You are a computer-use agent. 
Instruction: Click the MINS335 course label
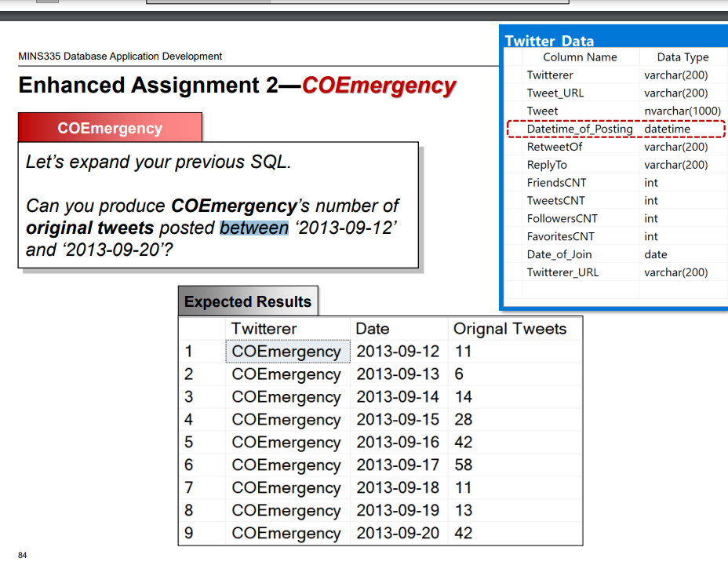point(119,57)
